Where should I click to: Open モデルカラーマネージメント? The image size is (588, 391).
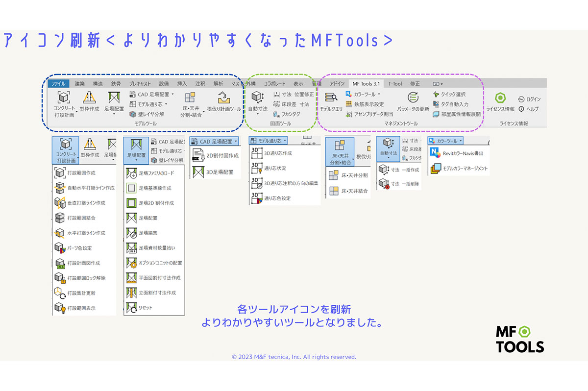(x=459, y=169)
